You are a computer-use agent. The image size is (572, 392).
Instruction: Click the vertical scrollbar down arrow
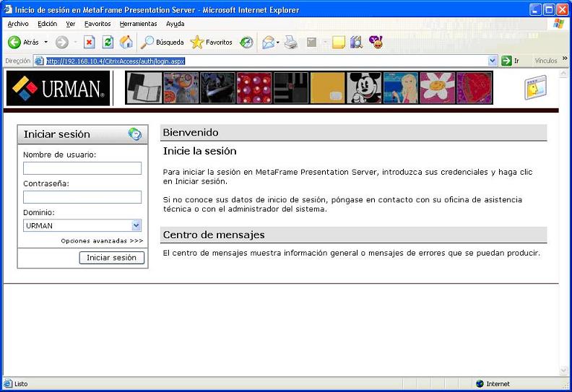pos(563,371)
